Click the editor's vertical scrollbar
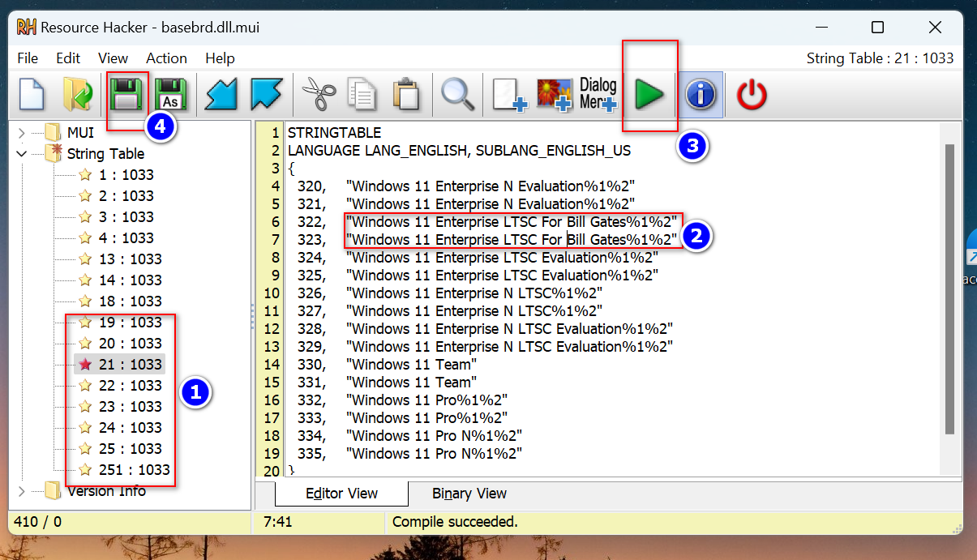This screenshot has width=977, height=560. click(x=950, y=289)
